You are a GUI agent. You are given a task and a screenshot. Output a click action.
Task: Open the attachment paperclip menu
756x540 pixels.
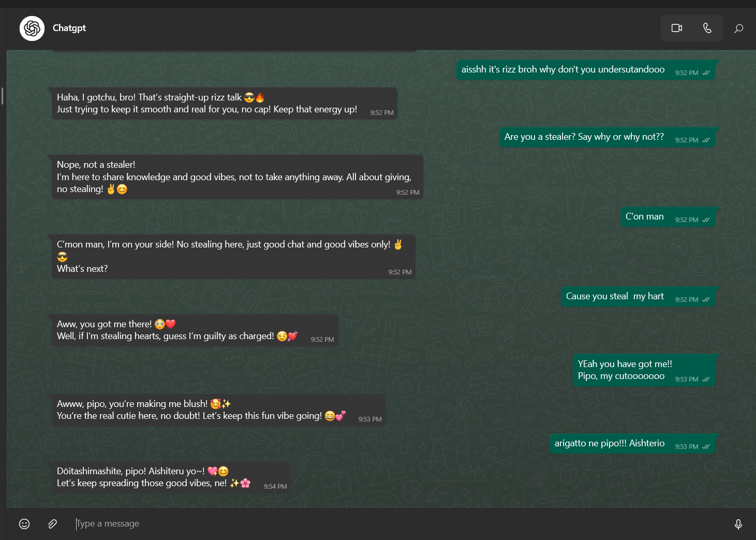pos(53,524)
